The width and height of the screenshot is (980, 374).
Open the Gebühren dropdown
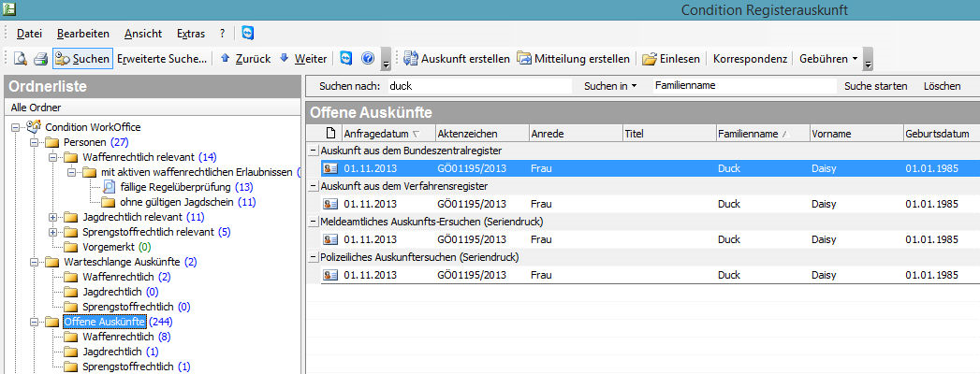pyautogui.click(x=827, y=59)
